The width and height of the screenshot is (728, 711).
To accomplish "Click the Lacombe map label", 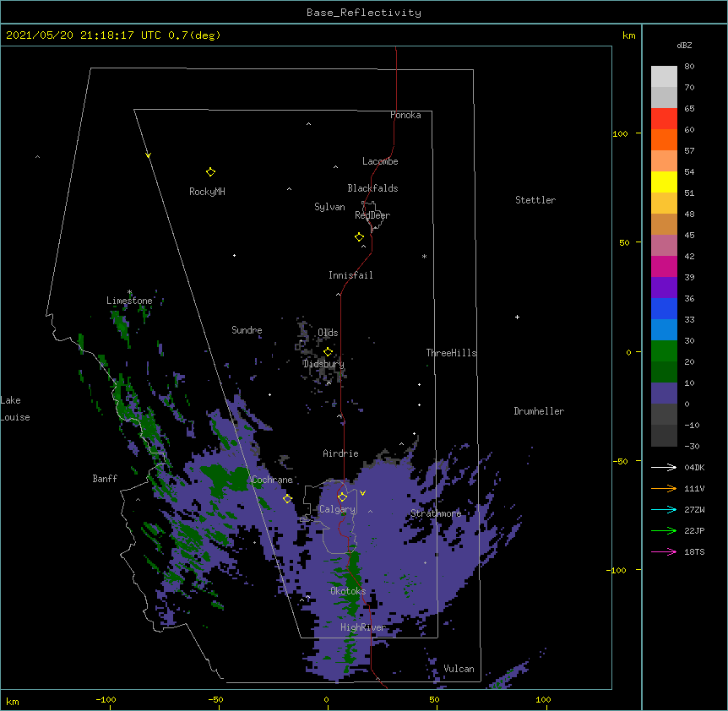I will 380,161.
